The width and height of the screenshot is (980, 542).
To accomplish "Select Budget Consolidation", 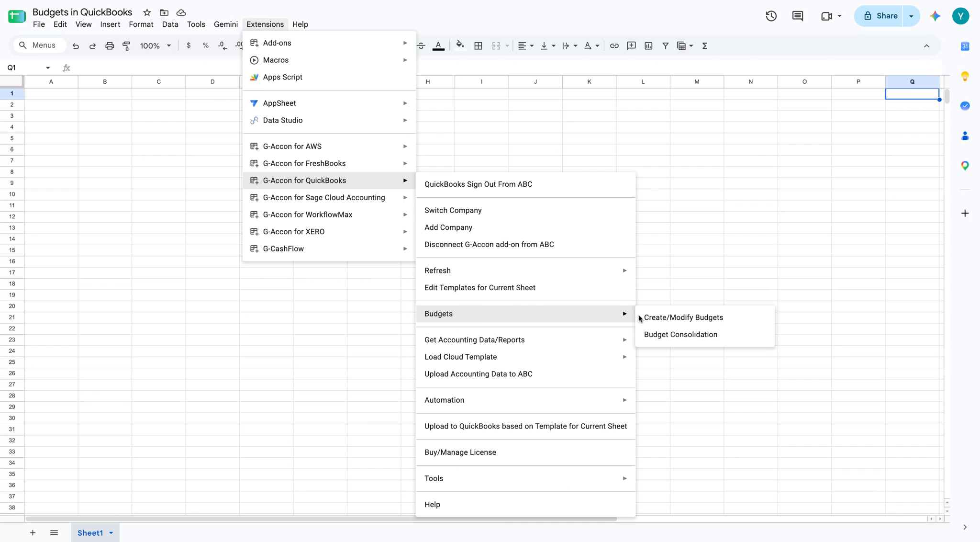I will click(705, 335).
